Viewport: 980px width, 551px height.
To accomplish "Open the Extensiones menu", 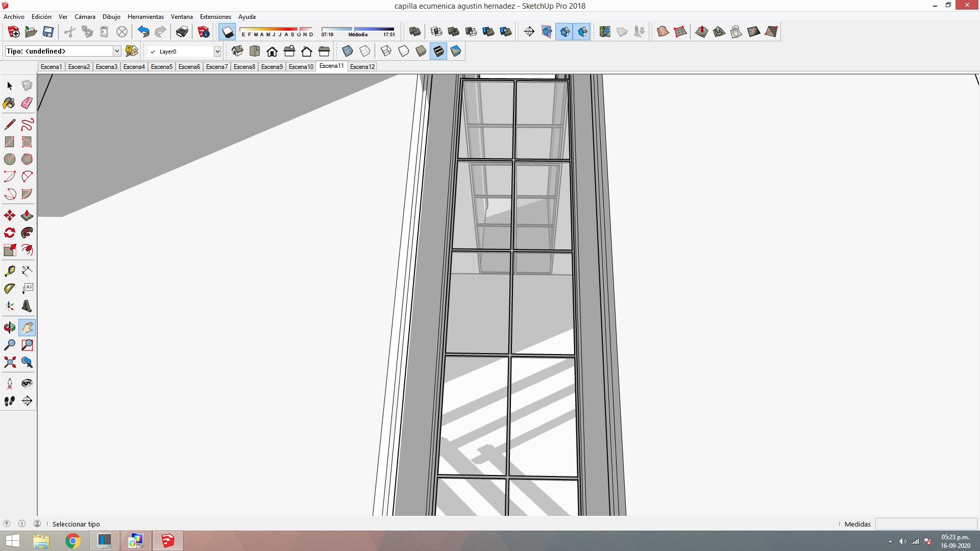I will tap(215, 17).
